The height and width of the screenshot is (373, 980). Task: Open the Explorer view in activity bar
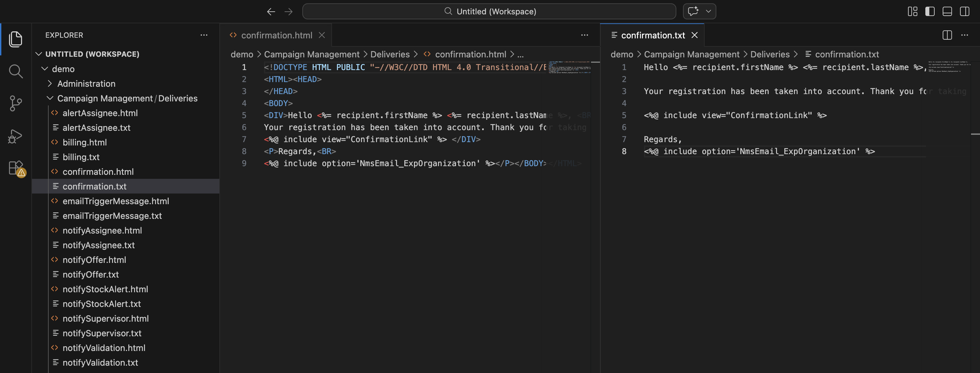pos(16,39)
